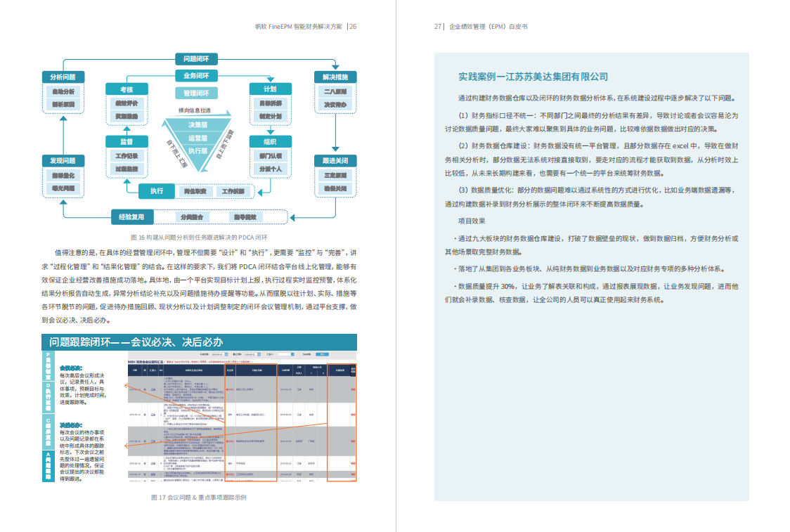Click the '图 16' PDCA 闭环 caption

click(199, 238)
